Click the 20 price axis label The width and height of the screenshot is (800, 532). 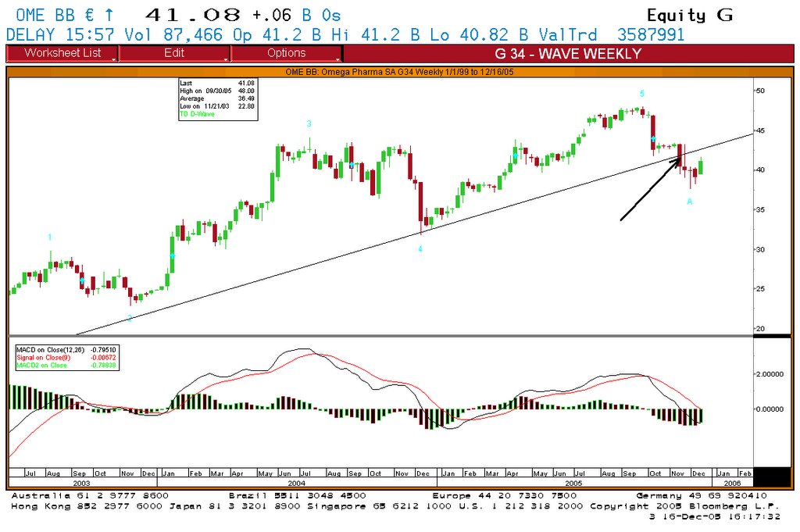[x=760, y=328]
